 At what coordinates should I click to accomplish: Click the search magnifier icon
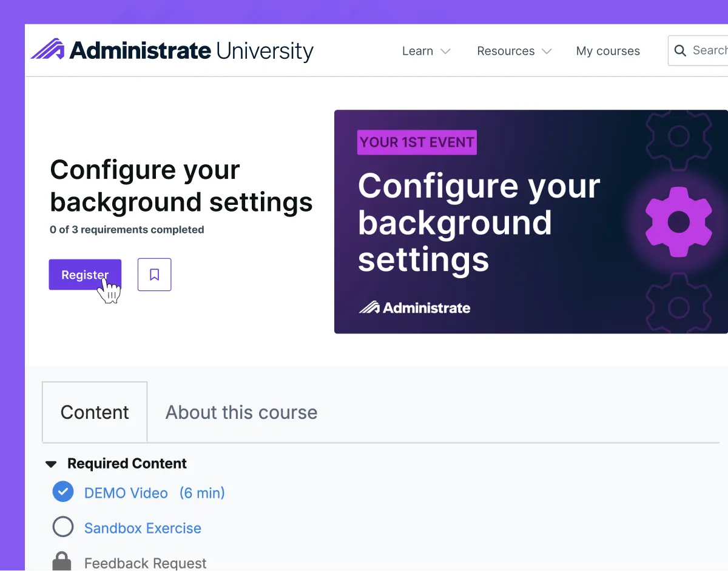[x=681, y=50]
